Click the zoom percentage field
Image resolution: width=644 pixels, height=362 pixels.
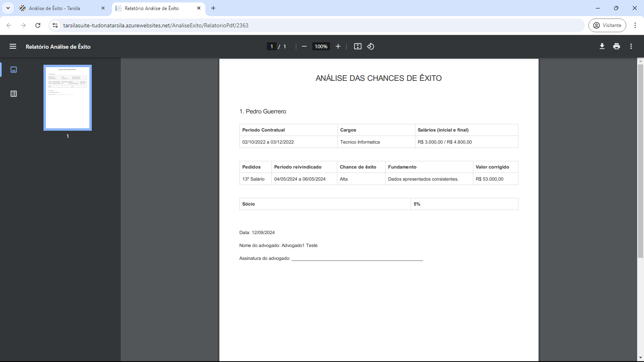pos(321,46)
